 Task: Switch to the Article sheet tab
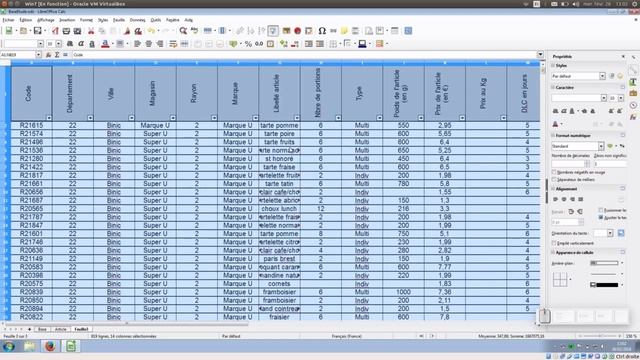60,329
